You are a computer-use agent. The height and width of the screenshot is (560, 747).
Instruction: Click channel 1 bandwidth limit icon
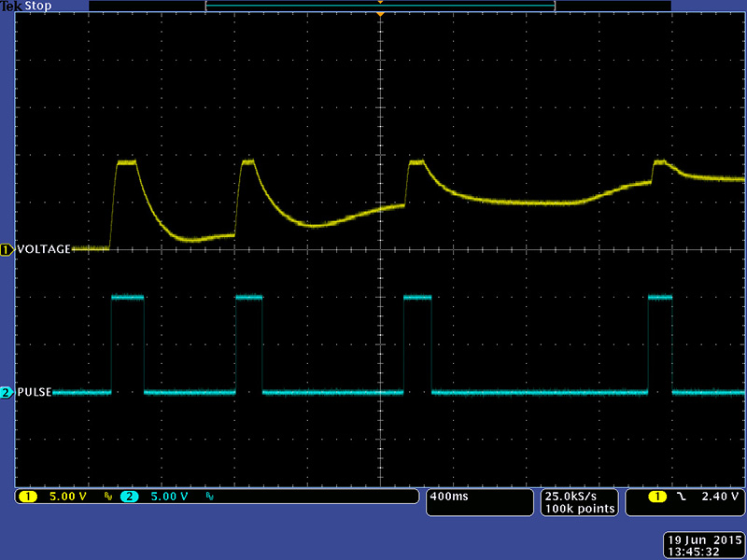108,497
